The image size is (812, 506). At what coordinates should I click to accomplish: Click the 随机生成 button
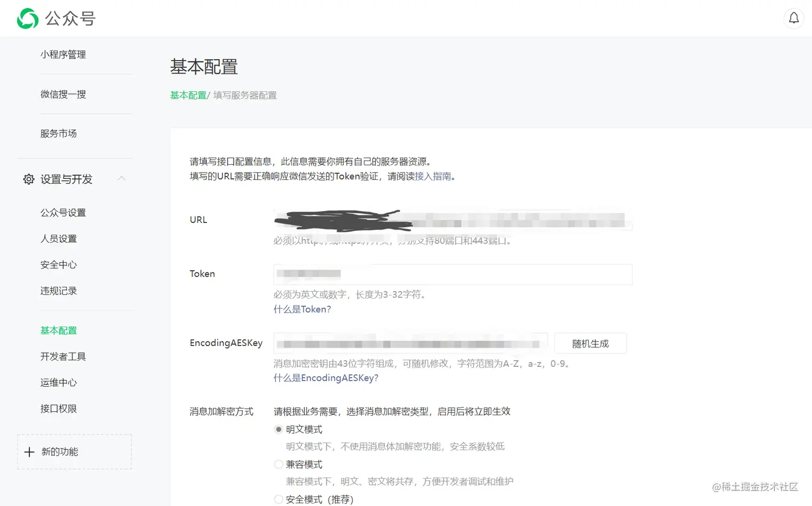[x=590, y=343]
